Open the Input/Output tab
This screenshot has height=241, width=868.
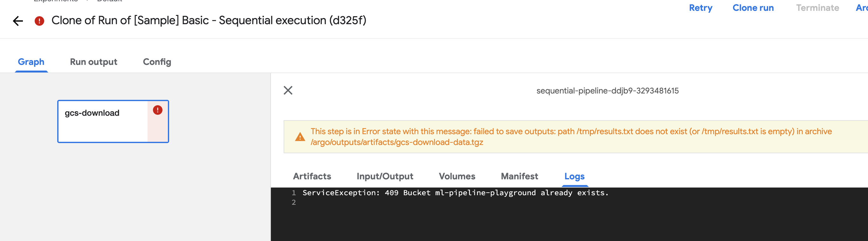click(385, 176)
